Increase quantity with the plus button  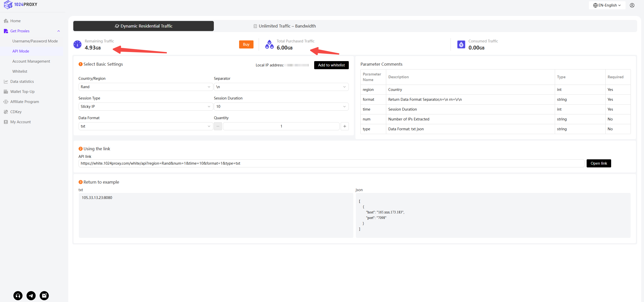(345, 126)
